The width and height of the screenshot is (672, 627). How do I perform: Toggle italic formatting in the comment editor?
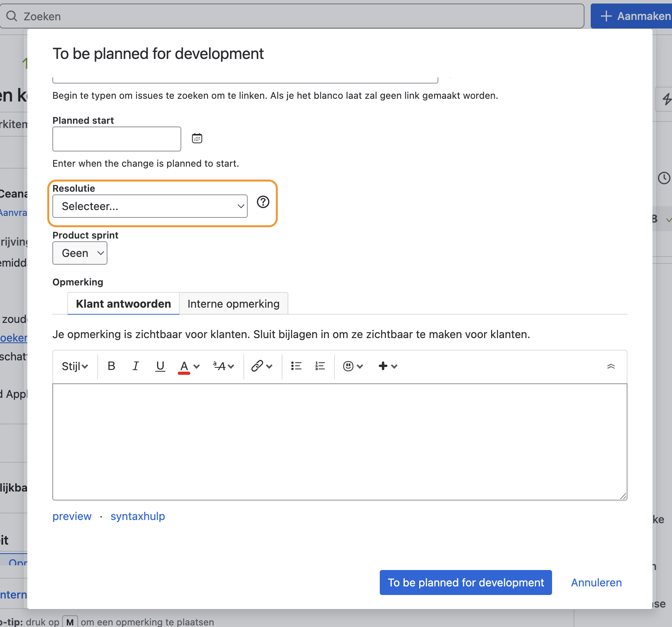[x=136, y=366]
